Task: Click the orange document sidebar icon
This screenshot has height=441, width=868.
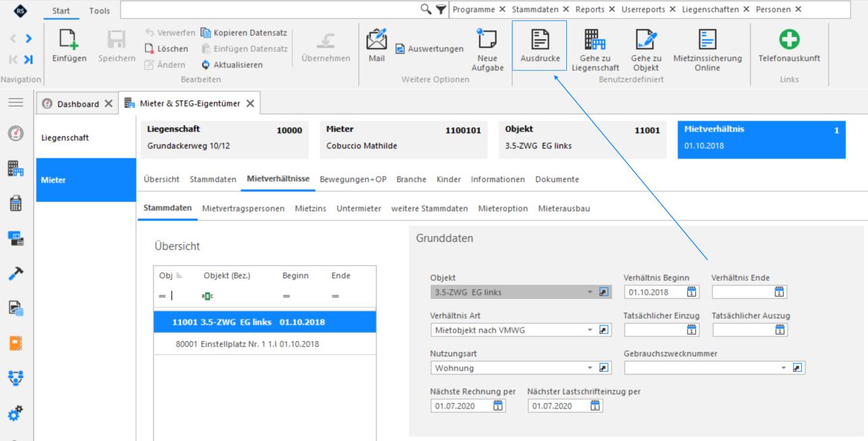Action: [16, 343]
